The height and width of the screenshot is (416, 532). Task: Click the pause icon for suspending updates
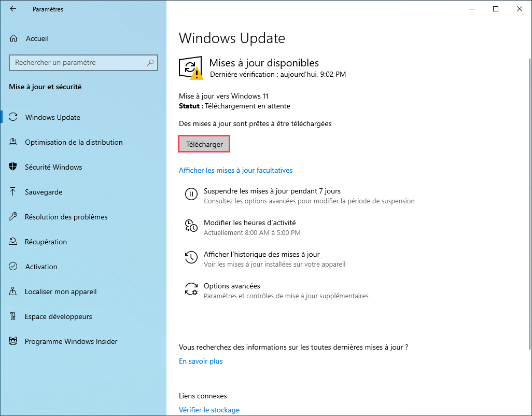191,194
